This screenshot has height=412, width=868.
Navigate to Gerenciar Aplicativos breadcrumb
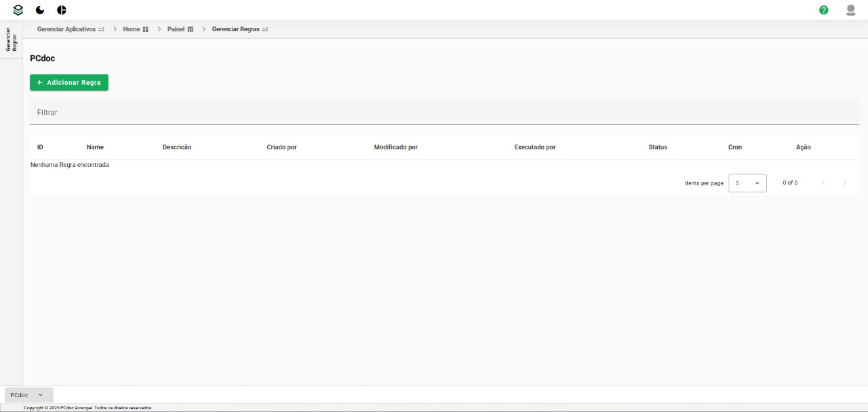pos(66,30)
